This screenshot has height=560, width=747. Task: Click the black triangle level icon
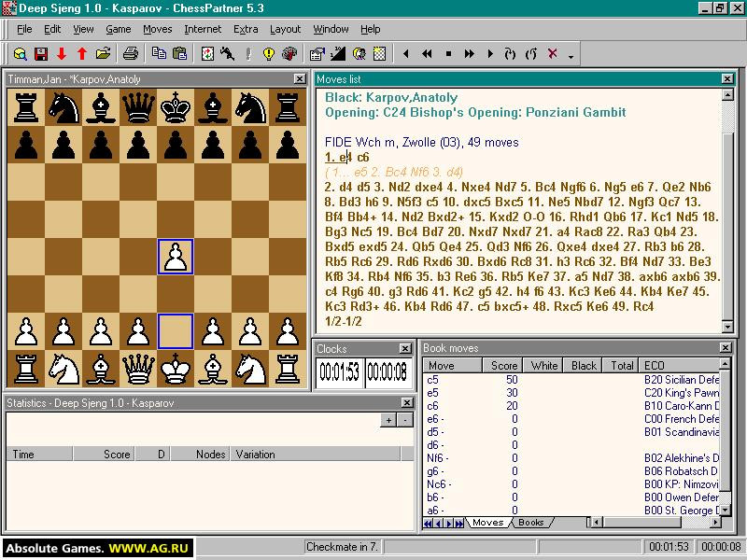point(338,53)
